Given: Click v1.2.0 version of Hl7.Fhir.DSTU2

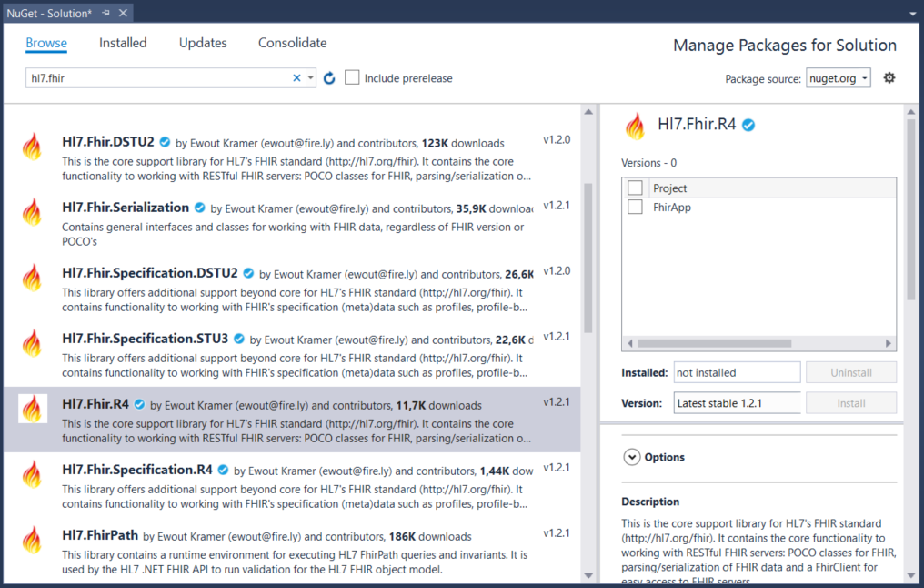Looking at the screenshot, I should (x=557, y=140).
